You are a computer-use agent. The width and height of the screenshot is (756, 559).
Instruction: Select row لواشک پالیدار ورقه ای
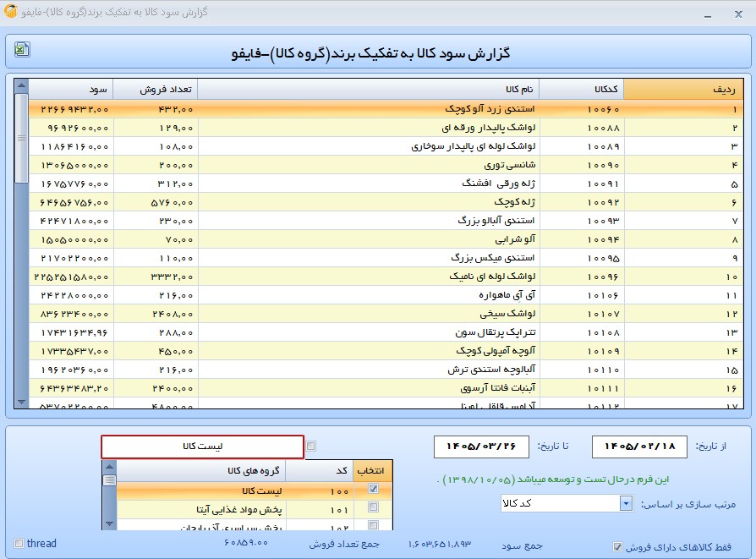coord(386,129)
